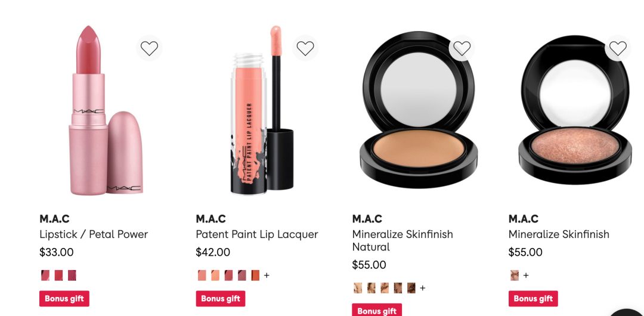Add Patent Paint Lip Lacquer to wishlist
The width and height of the screenshot is (644, 316).
tap(305, 48)
